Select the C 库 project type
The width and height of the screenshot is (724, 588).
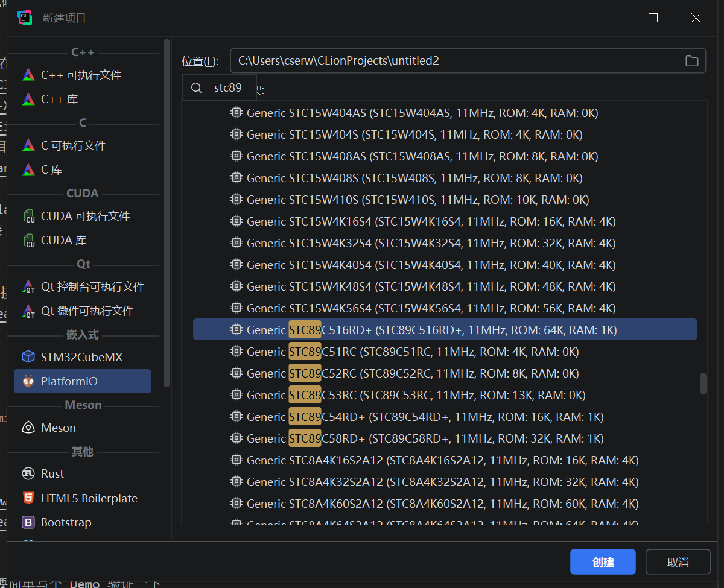(51, 169)
